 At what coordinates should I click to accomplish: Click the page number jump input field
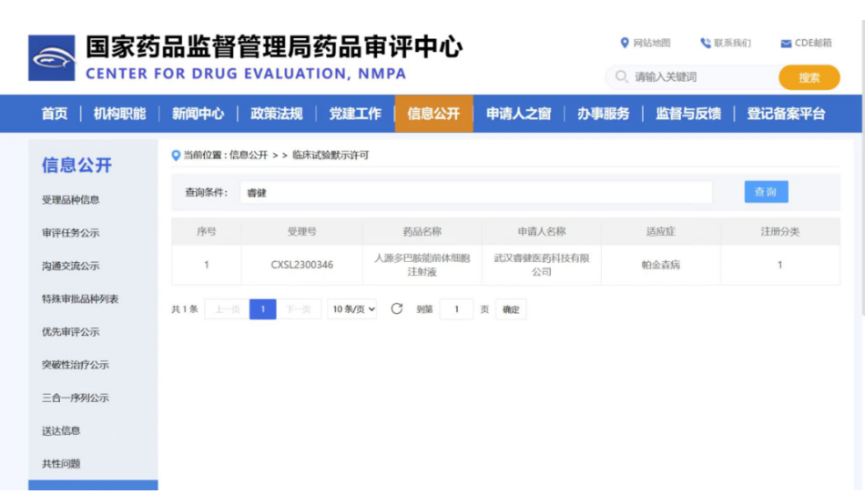click(x=456, y=309)
